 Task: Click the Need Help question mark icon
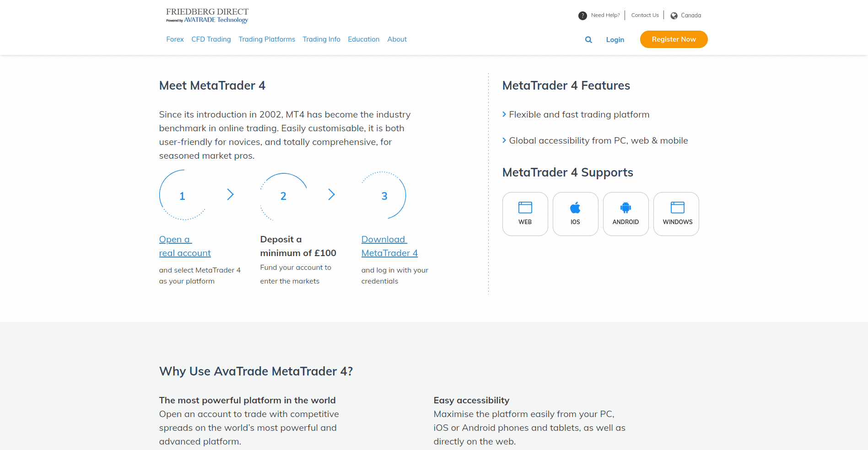pos(582,16)
